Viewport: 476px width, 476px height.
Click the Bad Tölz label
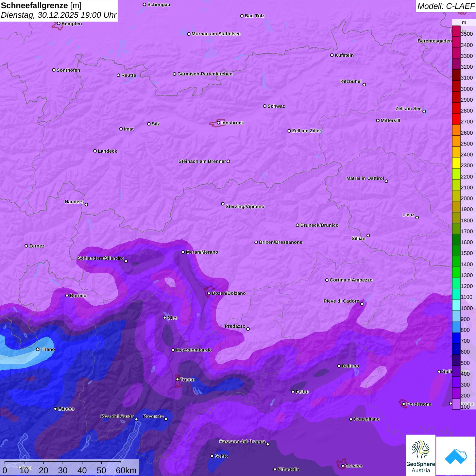pyautogui.click(x=254, y=16)
